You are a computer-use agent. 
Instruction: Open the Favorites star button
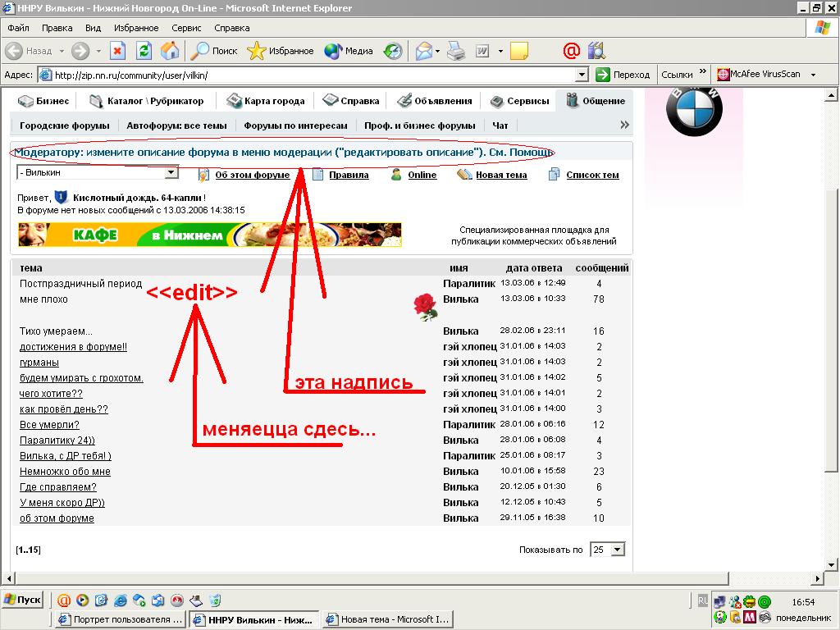281,51
